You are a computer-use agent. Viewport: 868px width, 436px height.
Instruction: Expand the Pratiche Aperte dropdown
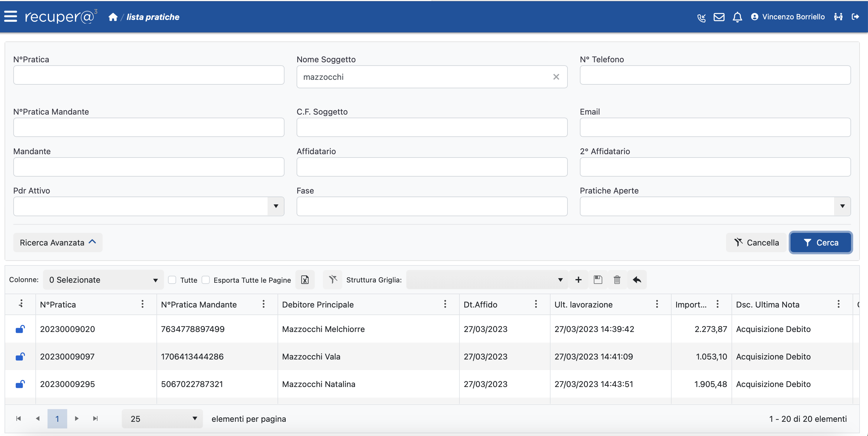842,206
